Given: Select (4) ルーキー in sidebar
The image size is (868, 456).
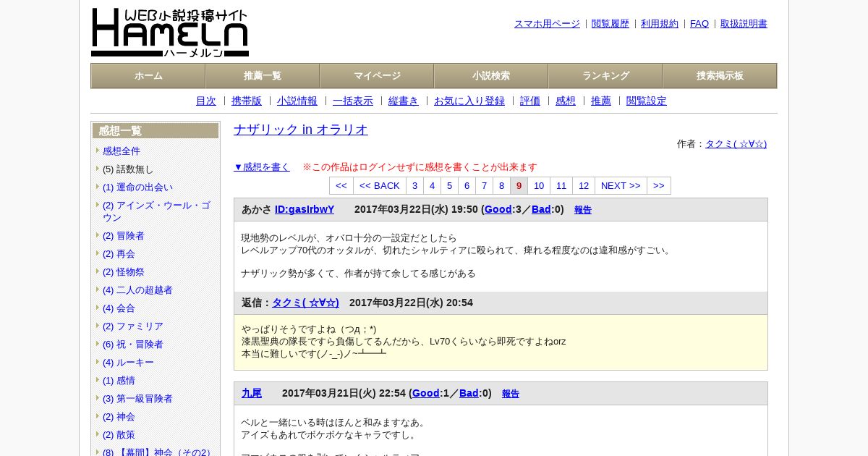Looking at the screenshot, I should click(128, 363).
